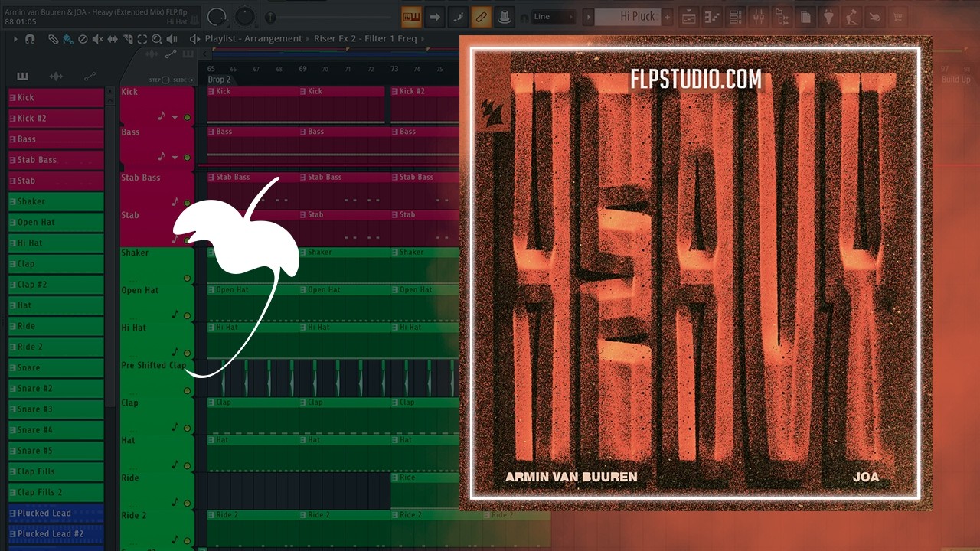Toggle the highlighted chain link button
Viewport: 980px width, 551px height.
[x=481, y=16]
